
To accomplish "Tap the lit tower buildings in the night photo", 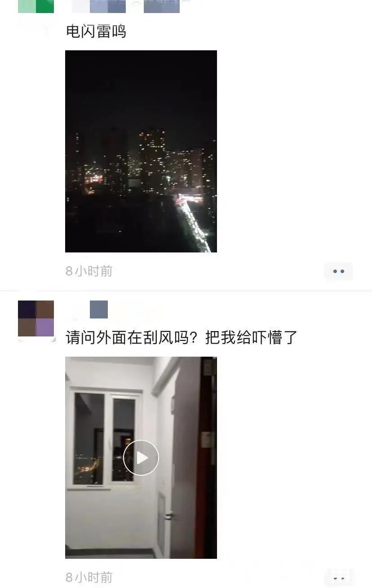I will (x=152, y=157).
